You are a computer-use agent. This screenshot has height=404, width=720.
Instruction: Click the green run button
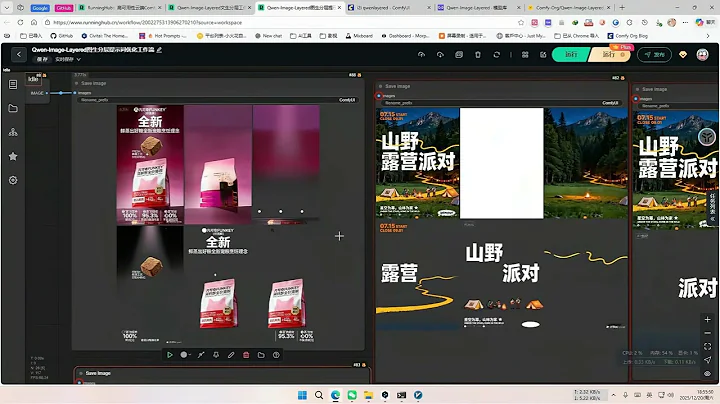pyautogui.click(x=571, y=55)
